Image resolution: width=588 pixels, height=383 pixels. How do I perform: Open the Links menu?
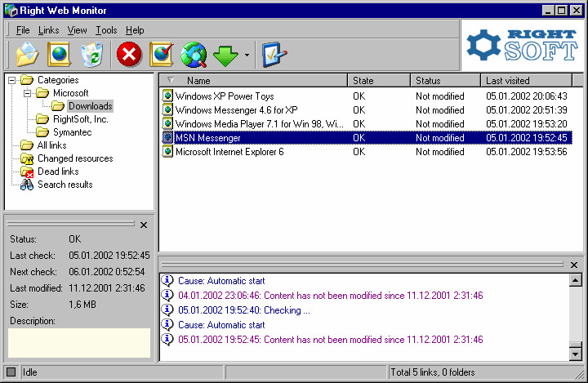(x=49, y=30)
